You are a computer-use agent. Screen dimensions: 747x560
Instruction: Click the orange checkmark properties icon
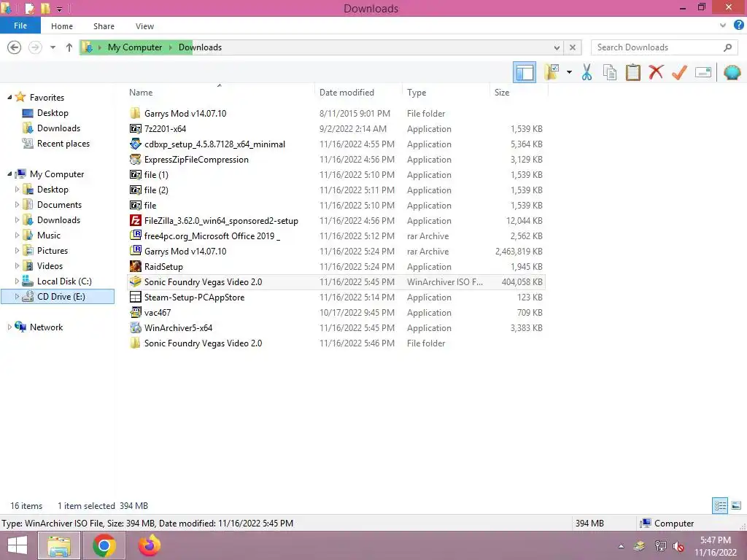pos(679,72)
